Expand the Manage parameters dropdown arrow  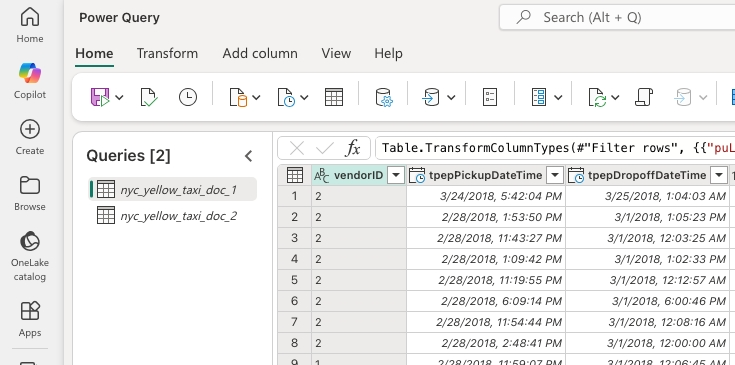pos(558,97)
